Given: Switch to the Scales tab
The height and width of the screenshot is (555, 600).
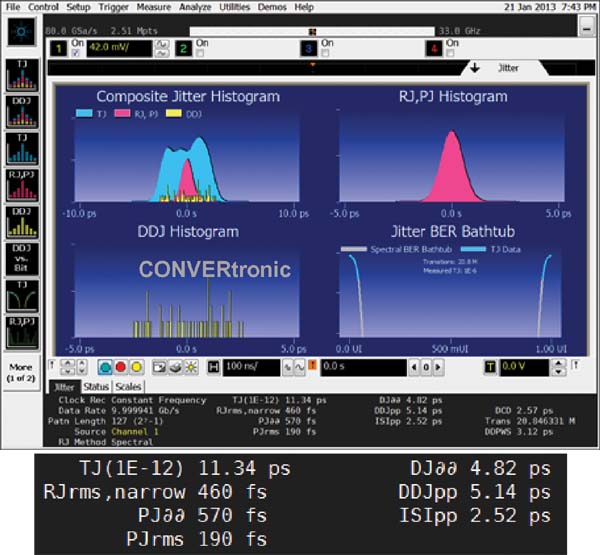Looking at the screenshot, I should tap(128, 387).
